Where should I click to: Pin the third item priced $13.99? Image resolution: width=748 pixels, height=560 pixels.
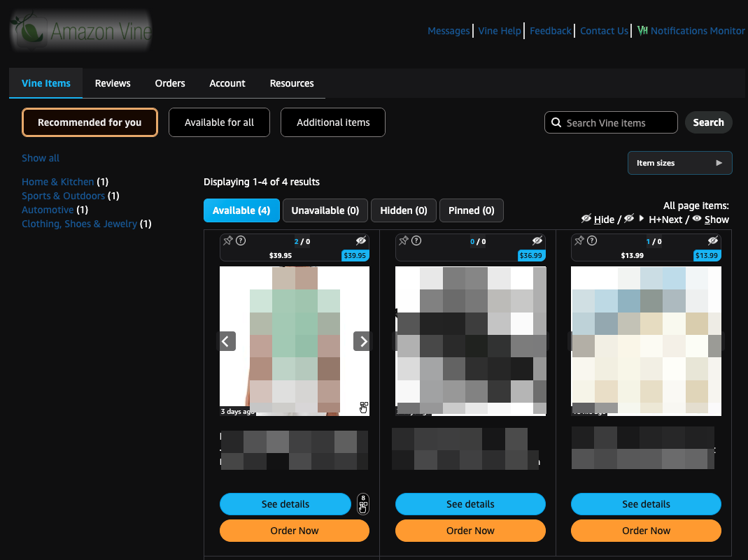click(579, 241)
